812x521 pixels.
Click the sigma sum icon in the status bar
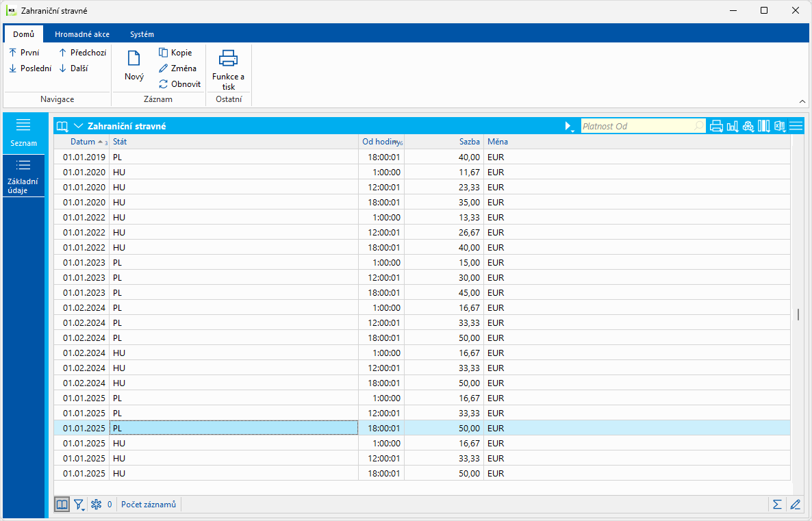coord(777,505)
